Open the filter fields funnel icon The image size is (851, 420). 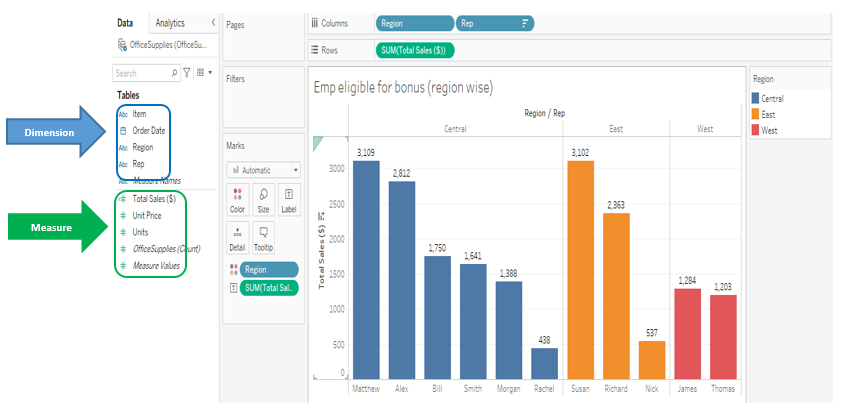click(186, 73)
